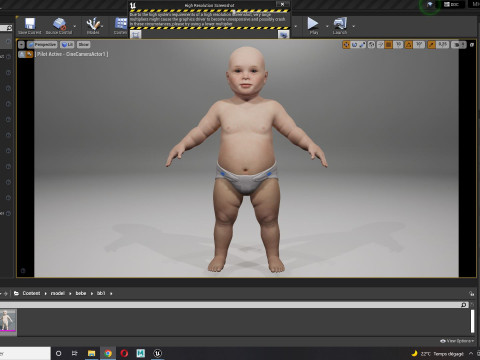Click the Cortana circle taskbar icon
The width and height of the screenshot is (480, 360).
pyautogui.click(x=58, y=353)
